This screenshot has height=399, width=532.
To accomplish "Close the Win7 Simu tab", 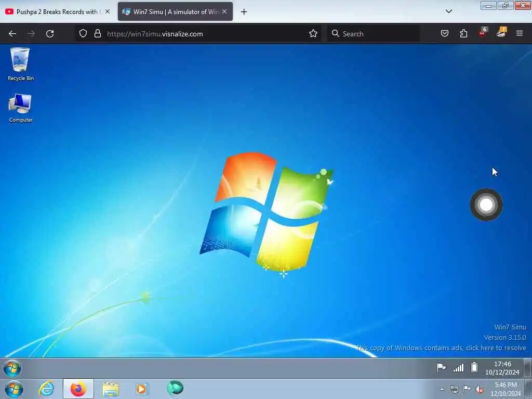I will tap(224, 11).
